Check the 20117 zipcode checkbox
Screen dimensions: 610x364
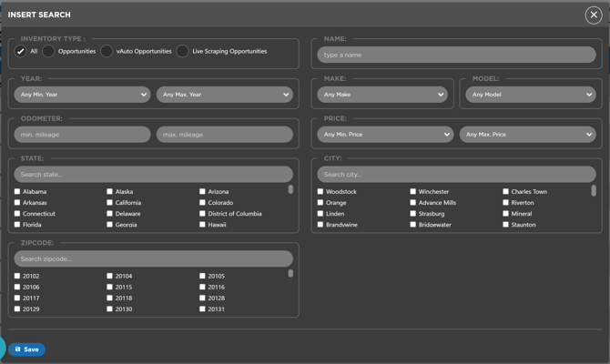tap(17, 298)
